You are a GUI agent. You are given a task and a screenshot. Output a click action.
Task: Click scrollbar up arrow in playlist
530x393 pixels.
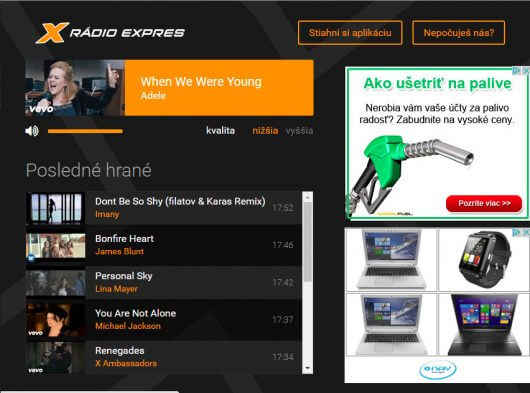point(307,196)
